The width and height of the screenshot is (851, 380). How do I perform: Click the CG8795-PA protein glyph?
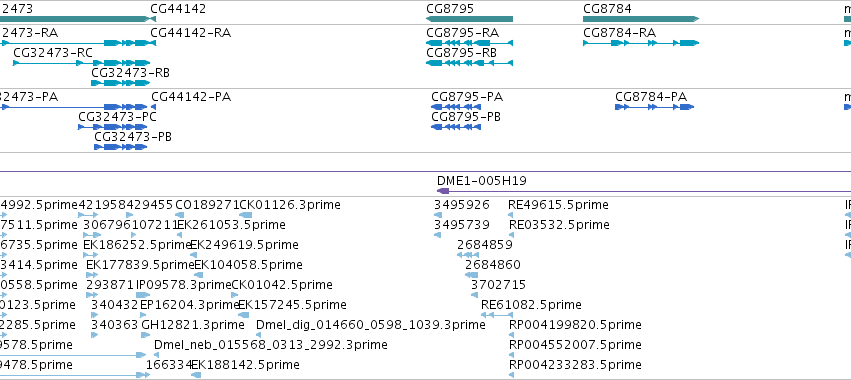(456, 107)
